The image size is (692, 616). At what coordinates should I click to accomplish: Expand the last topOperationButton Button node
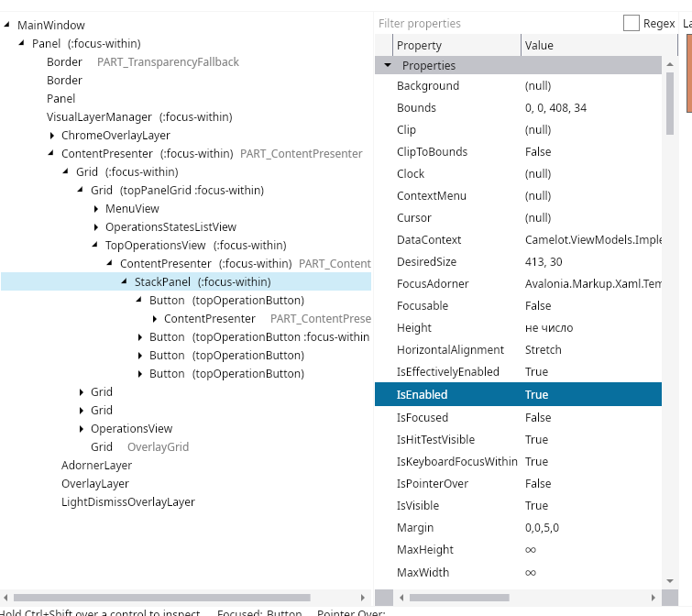[x=140, y=374]
